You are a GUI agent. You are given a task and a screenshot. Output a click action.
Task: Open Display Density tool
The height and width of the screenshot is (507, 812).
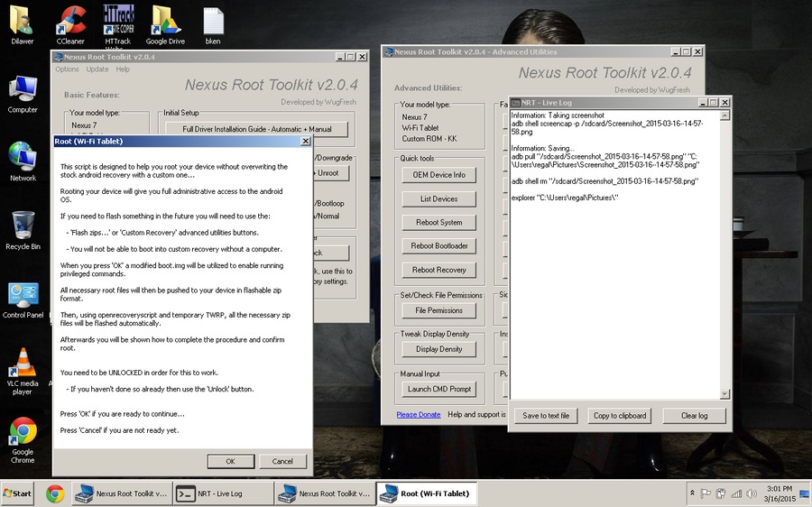[x=438, y=349]
